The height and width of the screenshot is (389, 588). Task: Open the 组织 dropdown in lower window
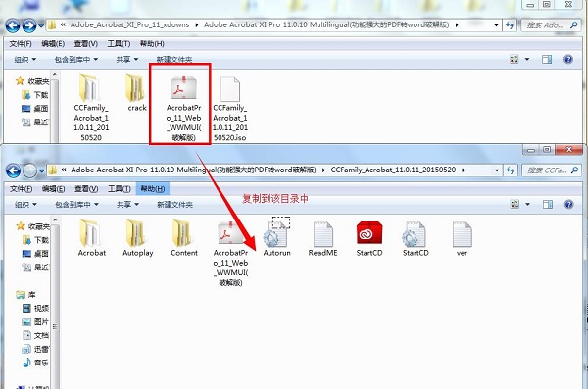25,205
